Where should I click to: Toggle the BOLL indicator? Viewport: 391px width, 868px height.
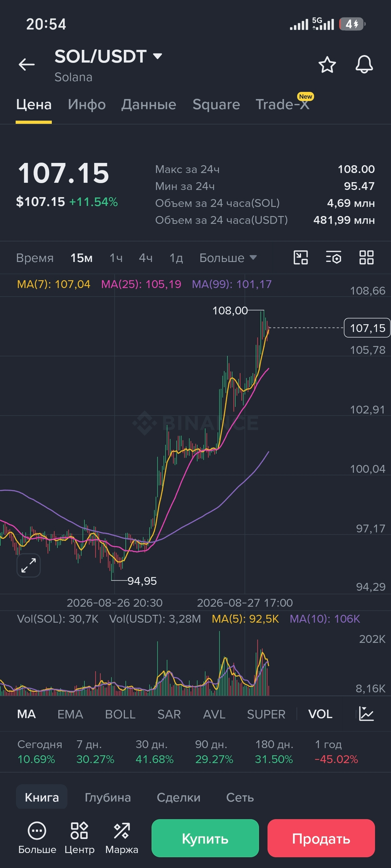[x=120, y=714]
